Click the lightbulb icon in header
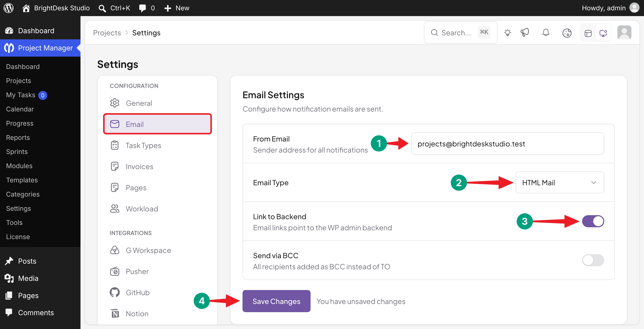The height and width of the screenshot is (329, 644). tap(508, 33)
